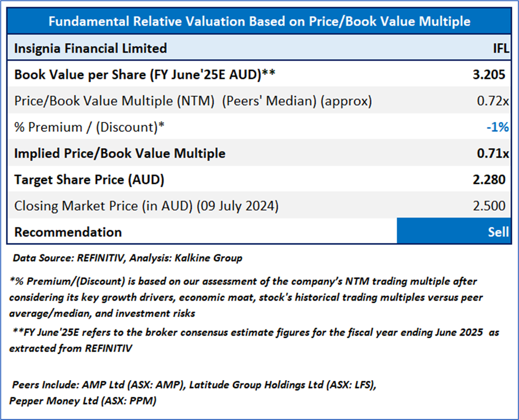Click the discount value '-1%'

pos(497,127)
